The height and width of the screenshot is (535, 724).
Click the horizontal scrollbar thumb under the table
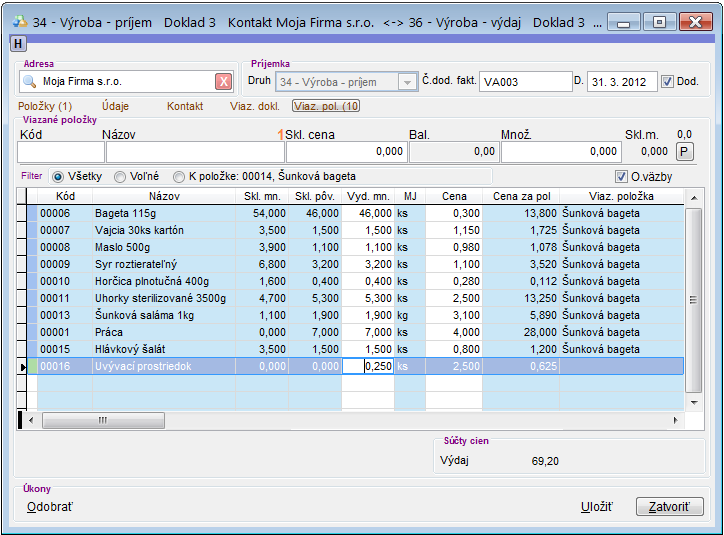pyautogui.click(x=103, y=420)
